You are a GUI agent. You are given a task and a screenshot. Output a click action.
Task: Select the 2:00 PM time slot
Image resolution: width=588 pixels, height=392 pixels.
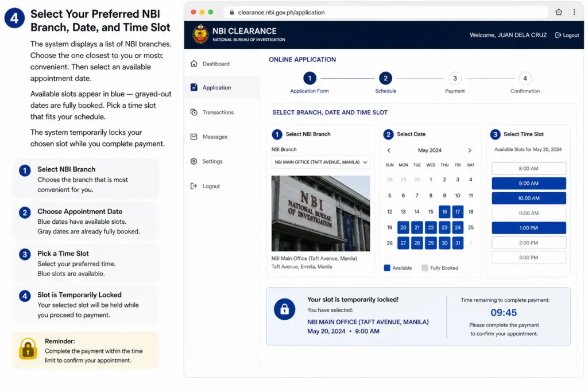529,243
